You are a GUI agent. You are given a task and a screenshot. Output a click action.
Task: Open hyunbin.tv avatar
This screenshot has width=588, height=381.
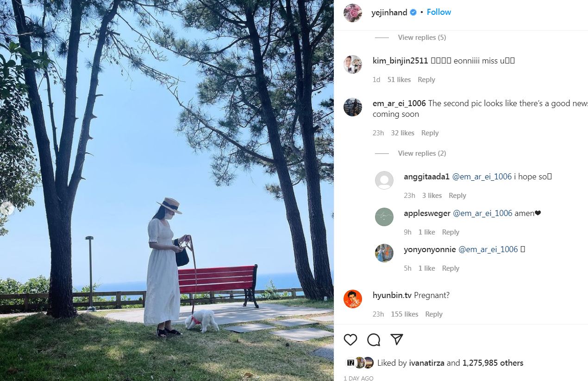point(353,299)
